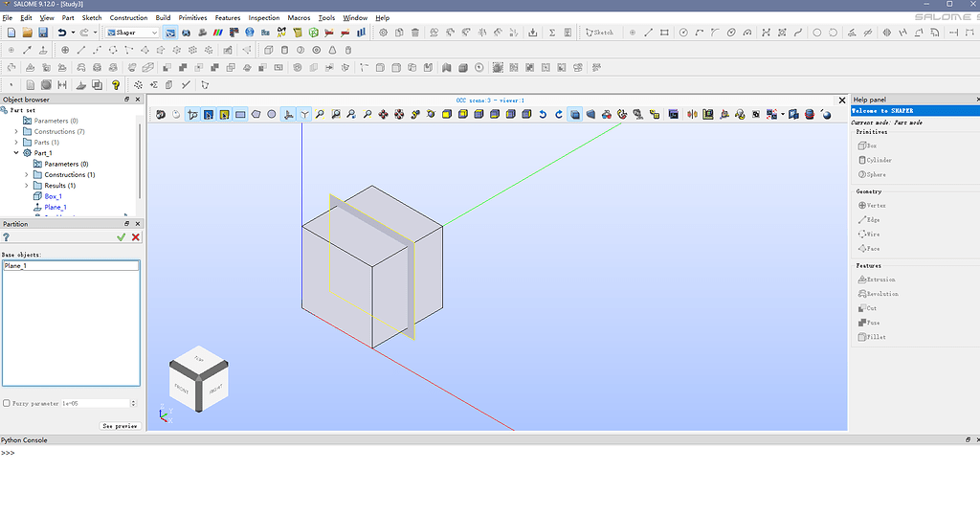Cancel Partition with the red X
The width and height of the screenshot is (980, 515).
[136, 236]
